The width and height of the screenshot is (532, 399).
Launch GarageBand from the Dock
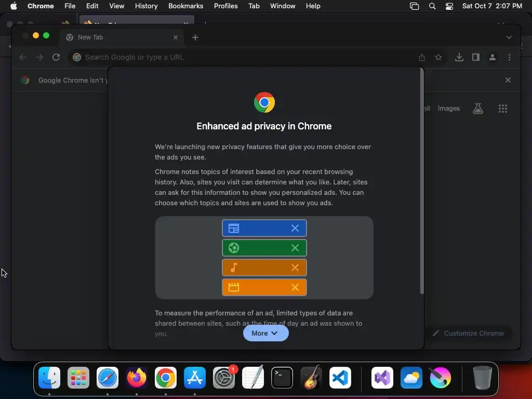(x=311, y=377)
